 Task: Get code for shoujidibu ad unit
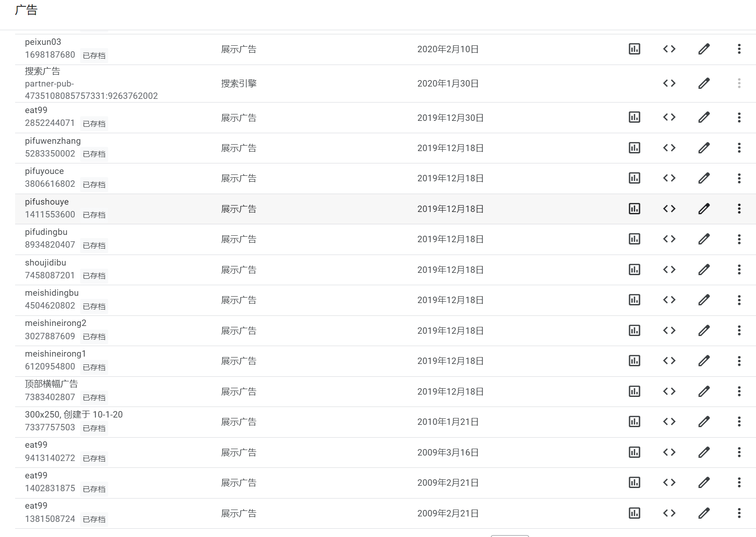tap(669, 270)
